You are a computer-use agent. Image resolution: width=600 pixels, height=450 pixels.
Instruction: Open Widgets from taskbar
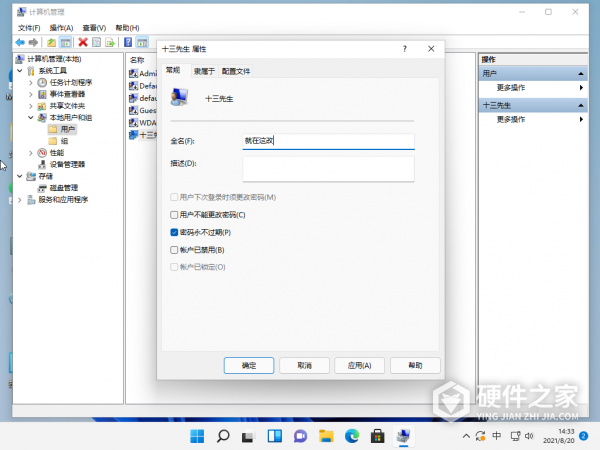click(x=274, y=436)
